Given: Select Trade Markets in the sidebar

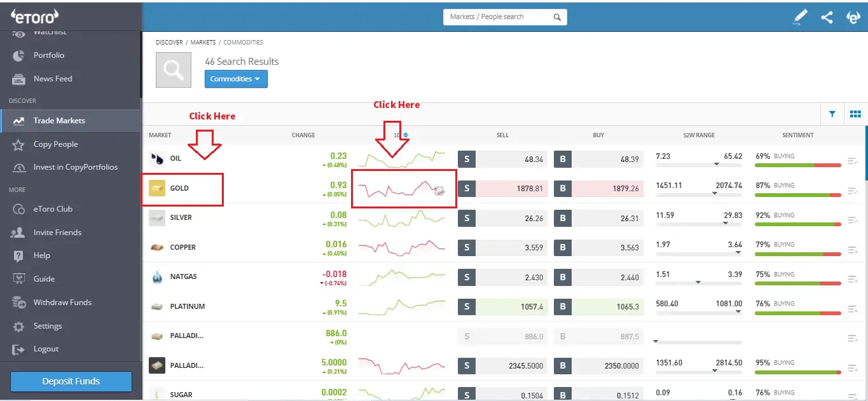Looking at the screenshot, I should click(x=71, y=121).
